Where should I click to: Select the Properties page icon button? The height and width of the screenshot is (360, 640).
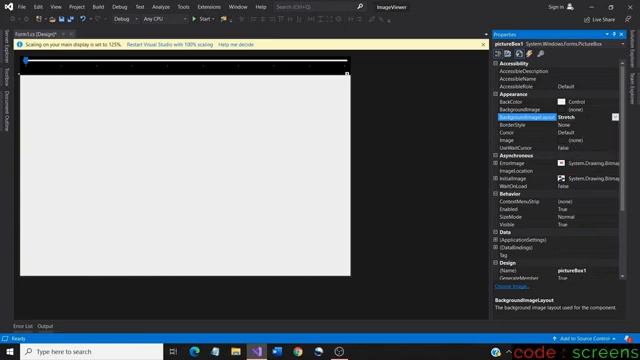(519, 54)
